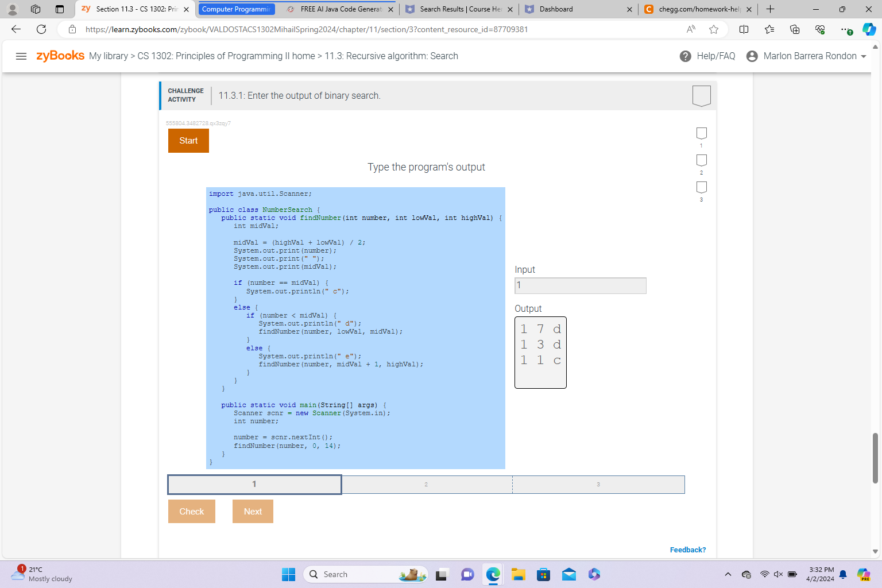Image resolution: width=882 pixels, height=588 pixels.
Task: Expand the Marlon Barrera Rondon profile dropdown
Action: (807, 56)
